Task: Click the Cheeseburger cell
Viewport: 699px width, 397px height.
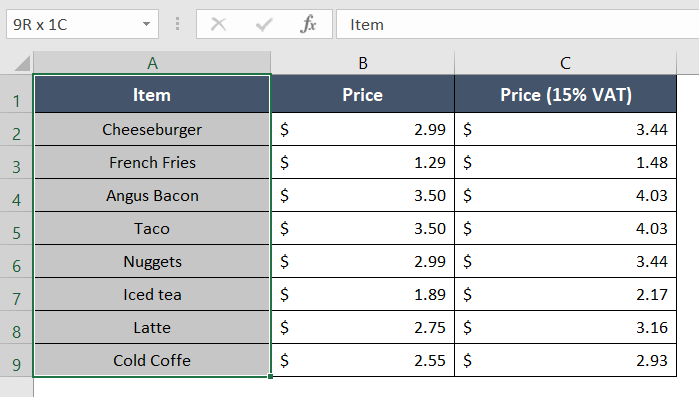Action: pos(152,129)
